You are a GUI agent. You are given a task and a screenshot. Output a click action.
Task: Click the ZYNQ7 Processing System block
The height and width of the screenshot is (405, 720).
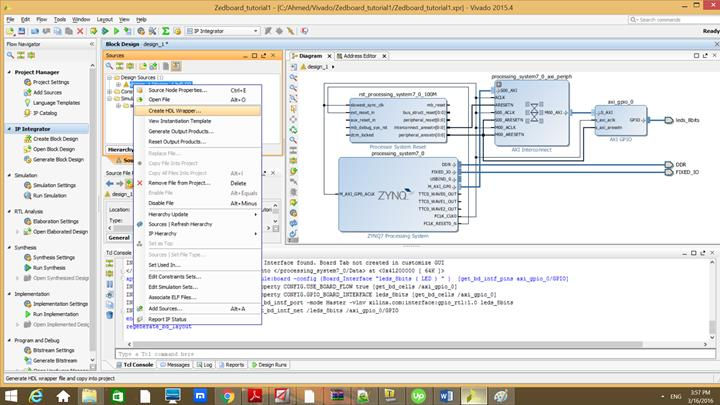pyautogui.click(x=398, y=195)
